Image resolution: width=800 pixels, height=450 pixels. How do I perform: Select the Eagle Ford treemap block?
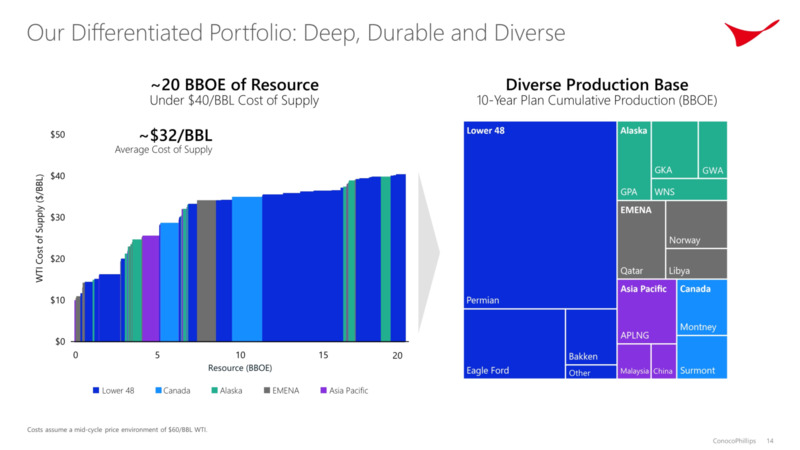tap(514, 344)
